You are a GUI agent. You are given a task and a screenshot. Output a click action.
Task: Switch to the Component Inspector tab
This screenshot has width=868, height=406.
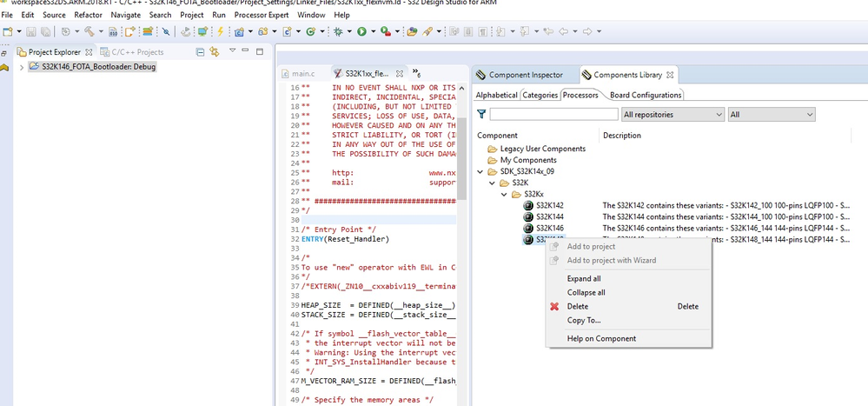[x=525, y=76]
